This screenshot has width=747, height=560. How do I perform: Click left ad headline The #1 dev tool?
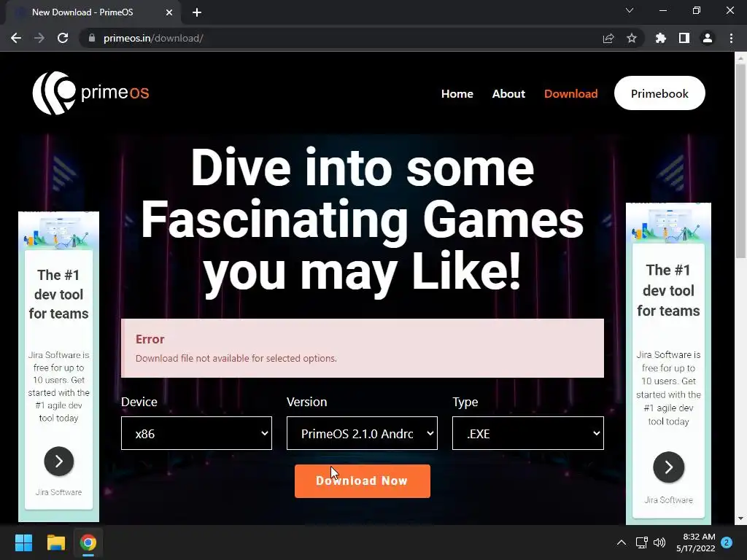point(58,295)
